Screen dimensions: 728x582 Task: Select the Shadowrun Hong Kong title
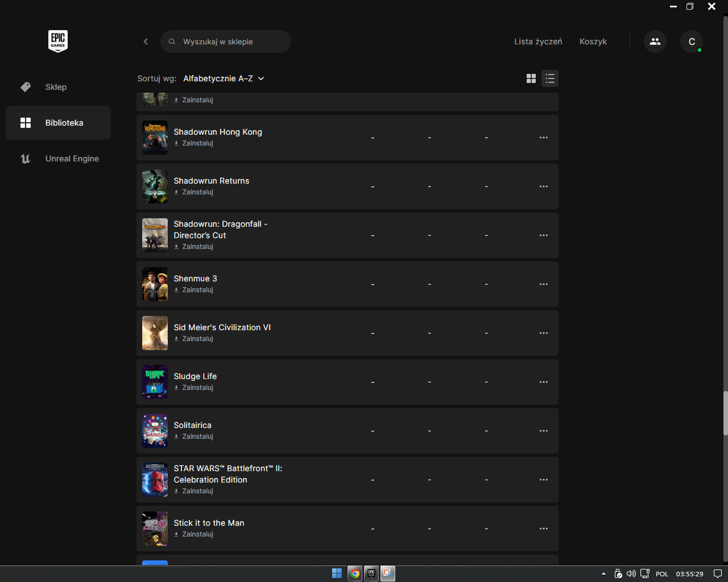coord(218,132)
